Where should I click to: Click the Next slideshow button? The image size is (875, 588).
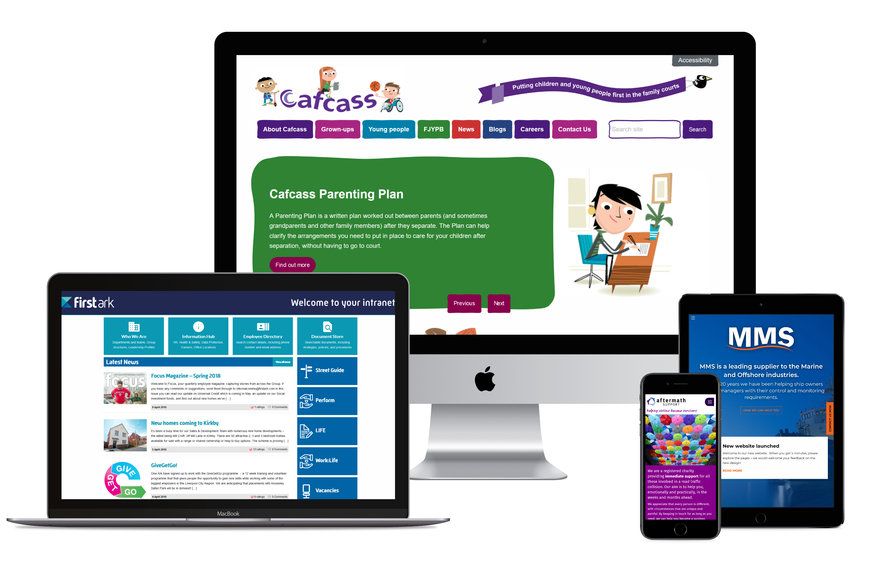500,303
